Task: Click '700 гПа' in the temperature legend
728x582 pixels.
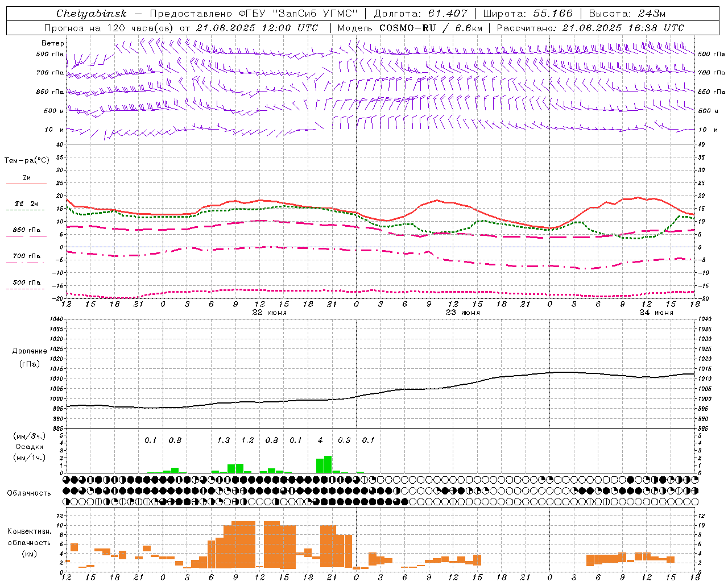Action: pyautogui.click(x=26, y=256)
